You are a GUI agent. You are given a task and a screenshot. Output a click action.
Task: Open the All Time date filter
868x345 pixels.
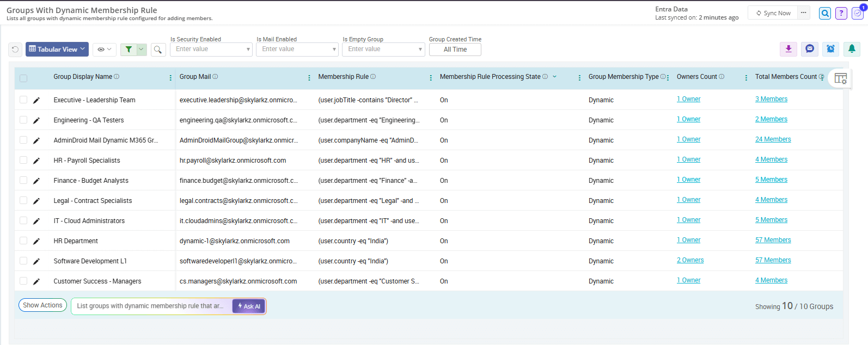[x=455, y=50]
